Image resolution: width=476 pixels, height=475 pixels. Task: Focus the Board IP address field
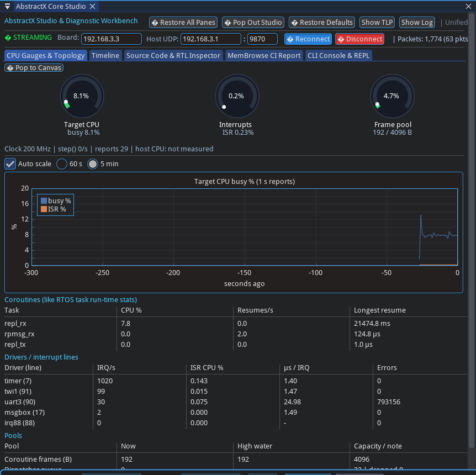click(112, 39)
